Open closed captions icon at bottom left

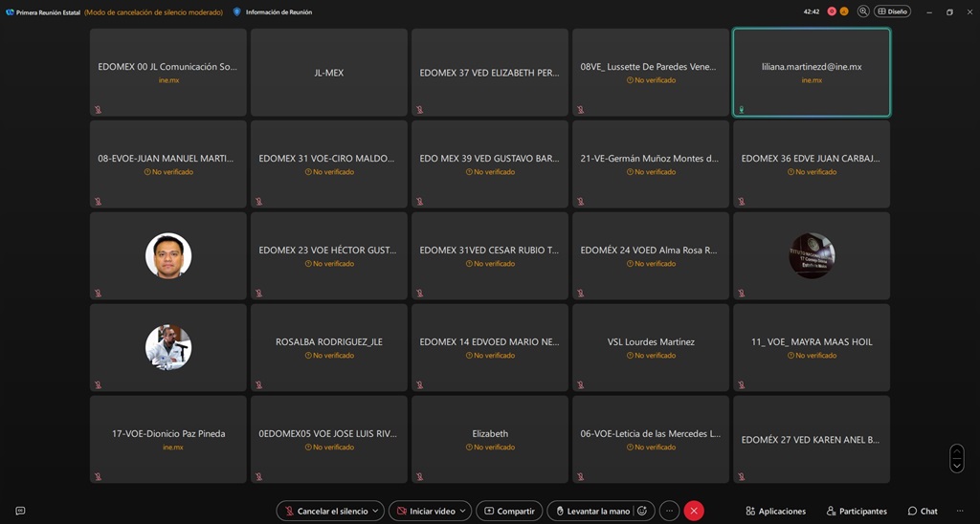(20, 511)
